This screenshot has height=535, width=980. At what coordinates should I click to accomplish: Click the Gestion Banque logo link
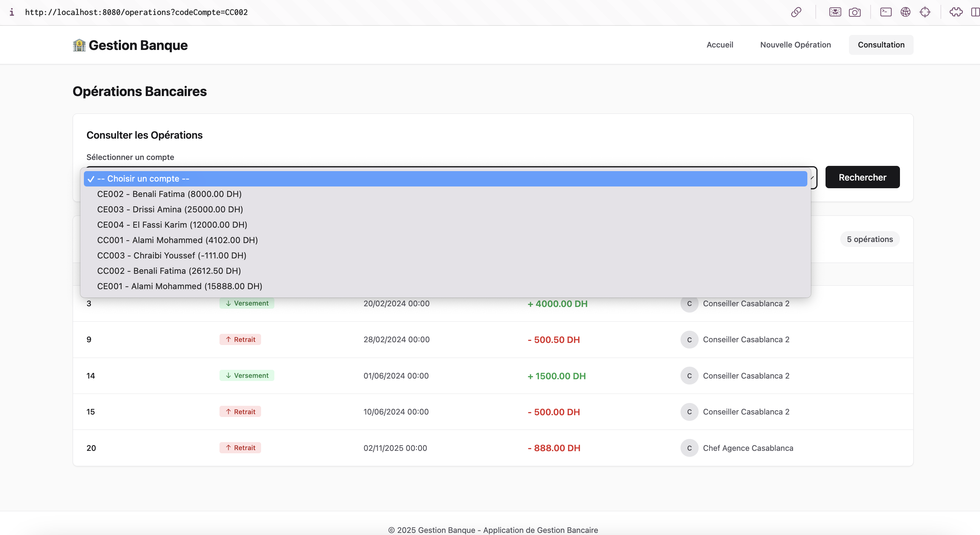130,45
